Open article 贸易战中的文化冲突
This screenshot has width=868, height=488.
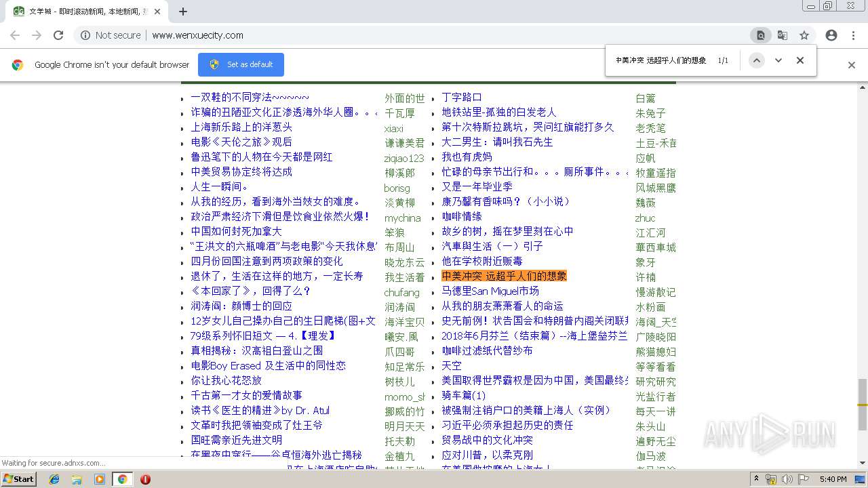click(487, 441)
